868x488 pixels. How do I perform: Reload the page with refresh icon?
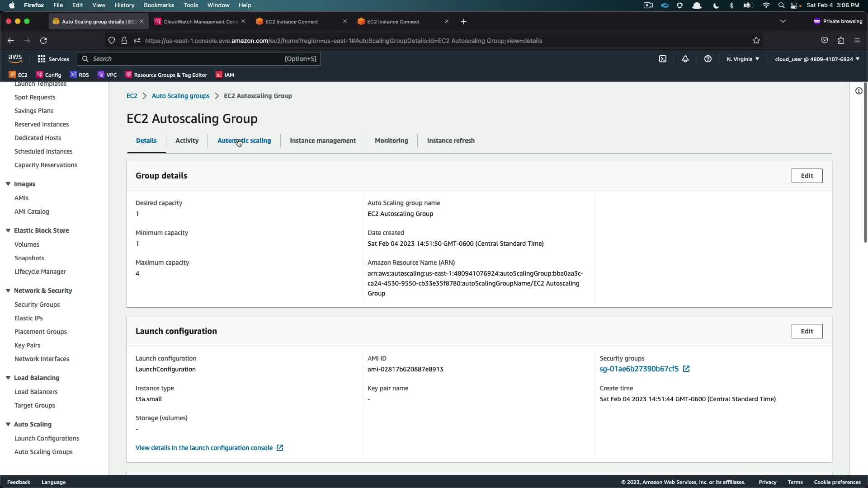point(43,41)
